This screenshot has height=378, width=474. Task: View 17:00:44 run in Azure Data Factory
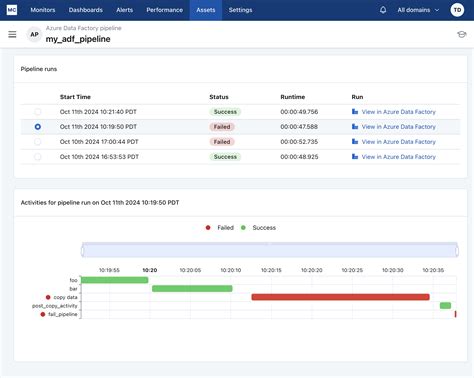coord(399,142)
